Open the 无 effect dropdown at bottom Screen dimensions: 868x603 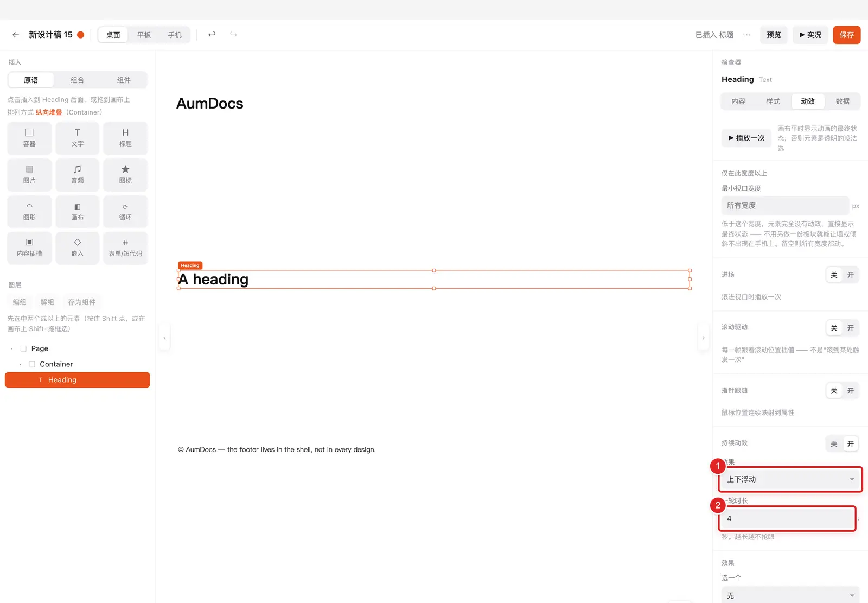(x=790, y=595)
